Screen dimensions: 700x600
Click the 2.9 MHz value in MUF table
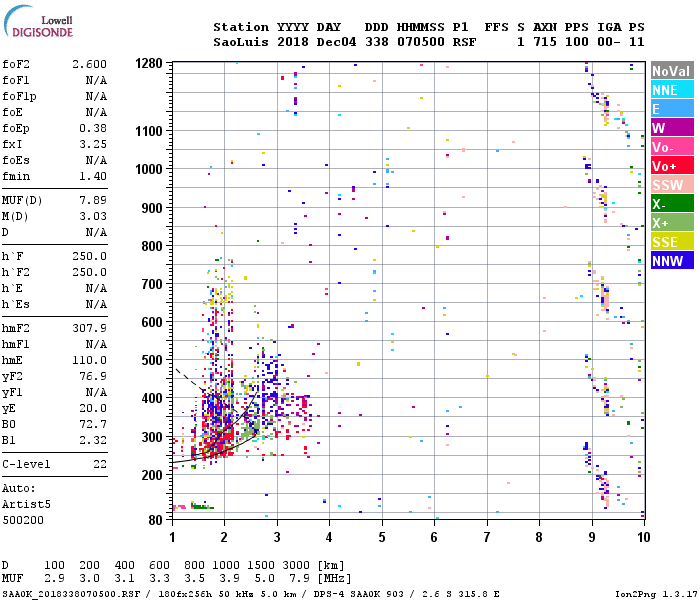(x=54, y=579)
